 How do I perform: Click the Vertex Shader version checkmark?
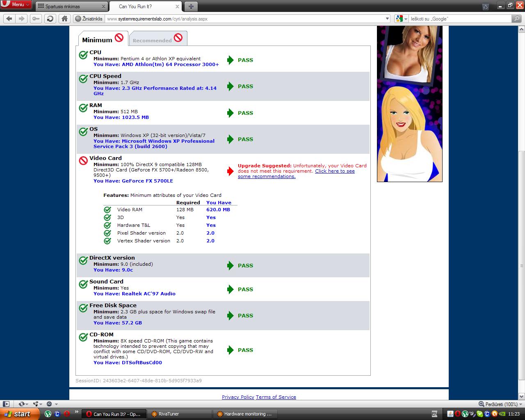pyautogui.click(x=107, y=241)
